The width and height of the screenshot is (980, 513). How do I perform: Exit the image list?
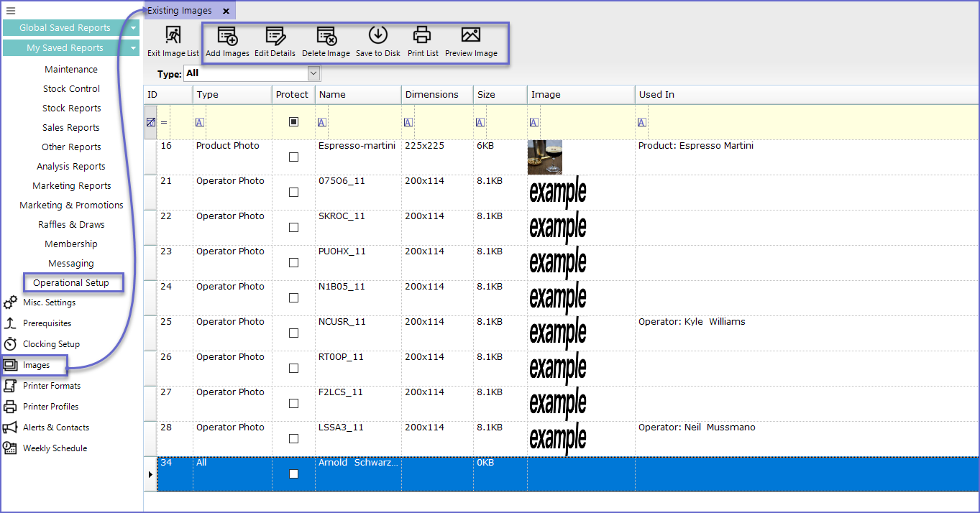[x=173, y=36]
